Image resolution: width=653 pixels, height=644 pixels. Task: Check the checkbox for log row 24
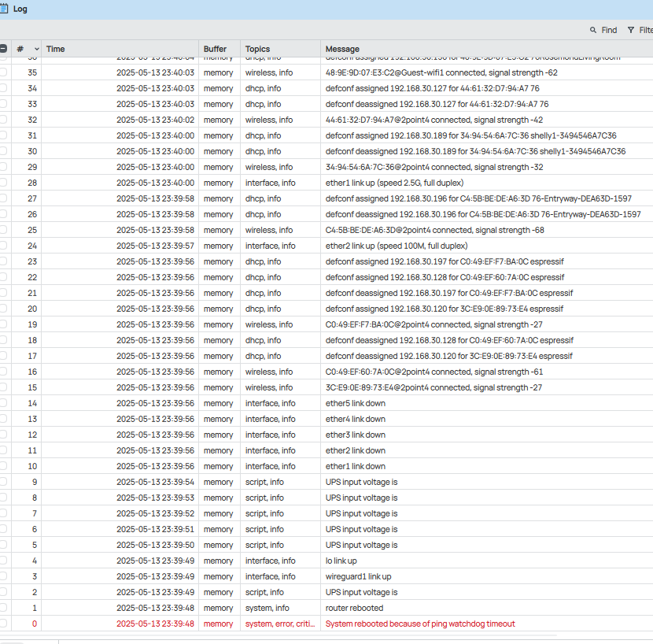point(3,246)
